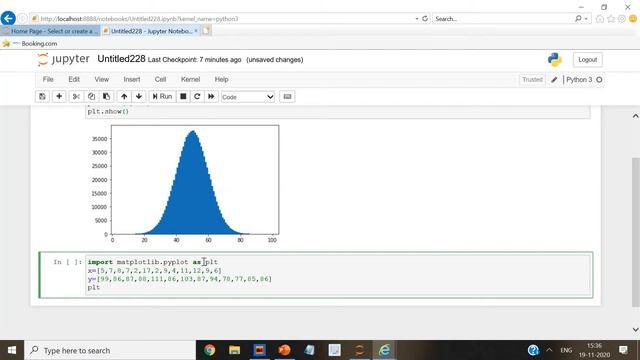Click the pencil edit mode icon
640x360 pixels.
[x=554, y=80]
